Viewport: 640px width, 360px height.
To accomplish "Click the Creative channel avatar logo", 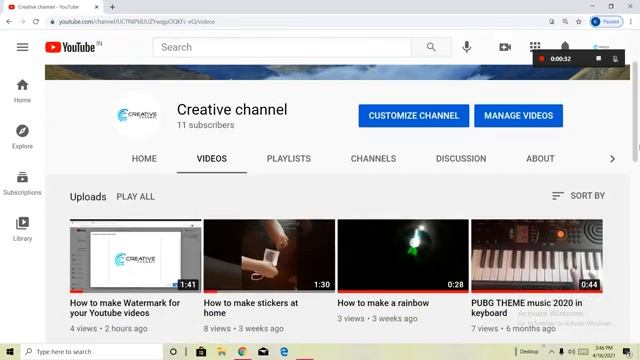I will point(137,115).
